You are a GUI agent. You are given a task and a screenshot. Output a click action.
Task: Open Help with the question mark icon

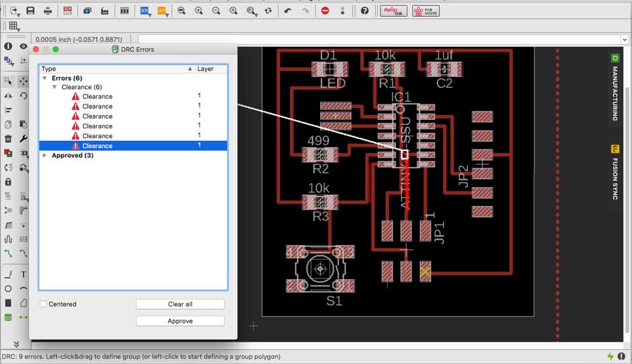(364, 11)
